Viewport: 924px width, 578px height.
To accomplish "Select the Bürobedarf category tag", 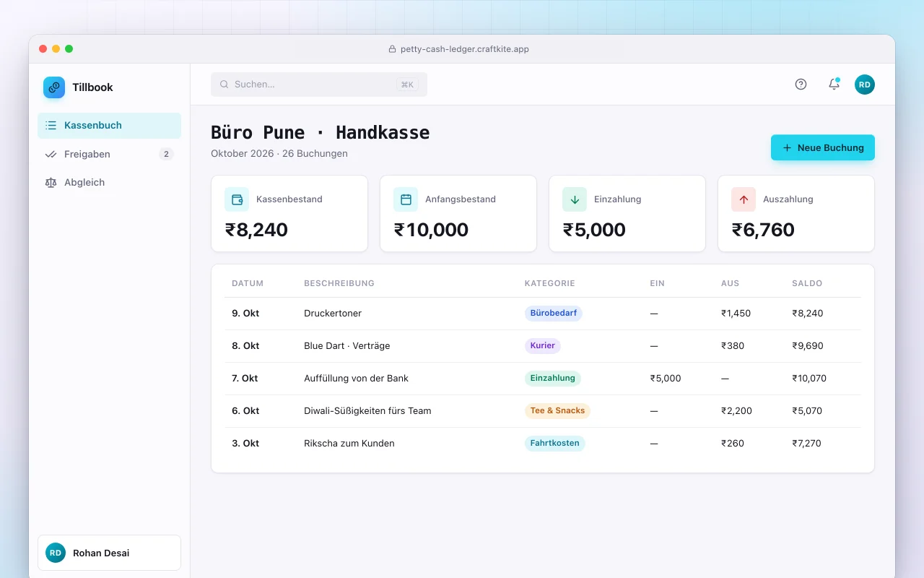I will [x=554, y=314].
